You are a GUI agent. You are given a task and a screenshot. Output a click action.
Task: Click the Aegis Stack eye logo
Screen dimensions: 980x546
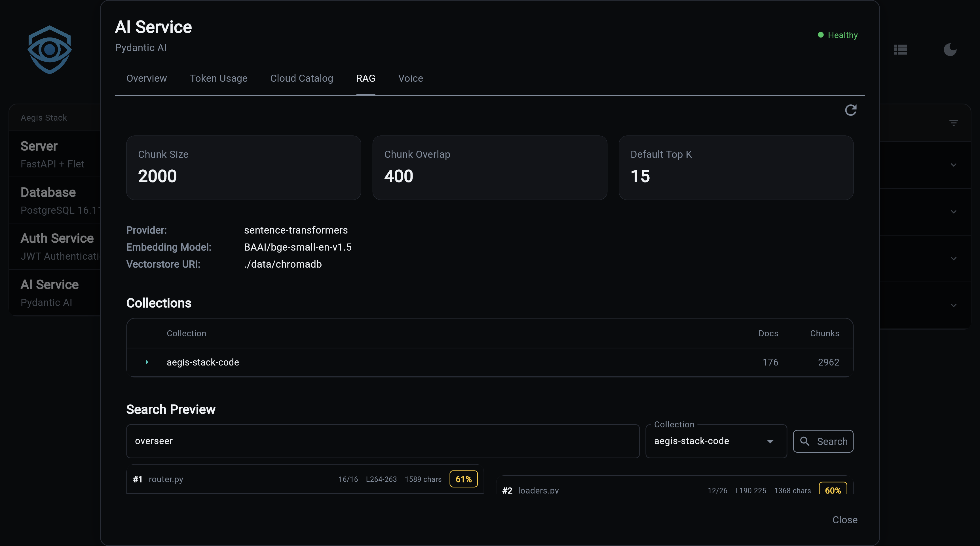click(x=49, y=49)
